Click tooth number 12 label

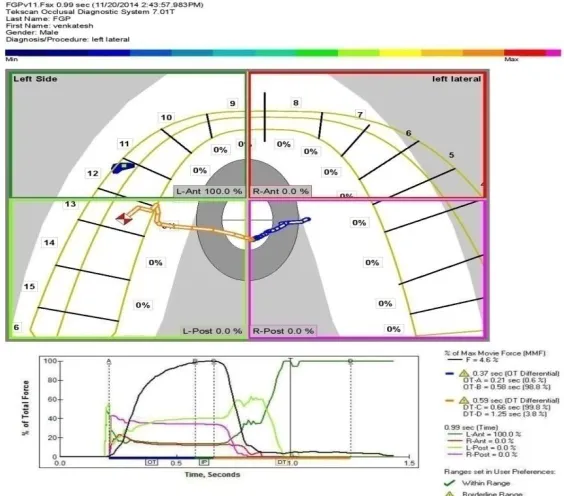click(93, 173)
